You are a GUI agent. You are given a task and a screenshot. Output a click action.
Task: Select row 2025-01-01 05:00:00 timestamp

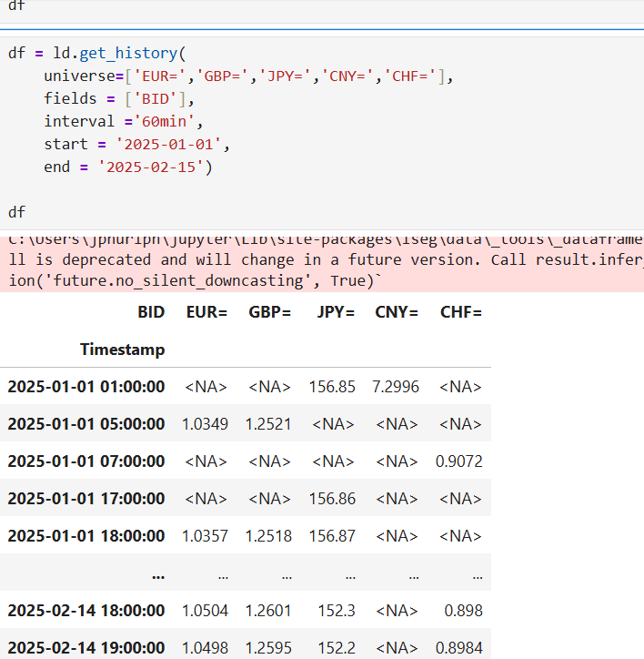pos(86,423)
